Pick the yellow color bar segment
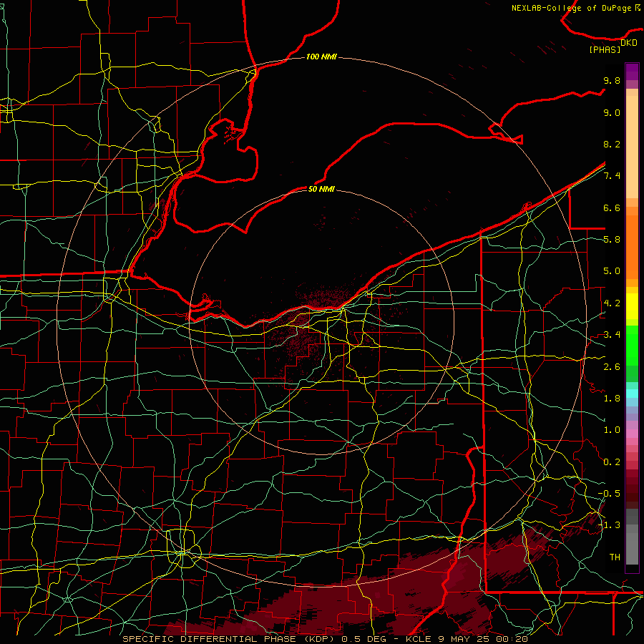This screenshot has width=644, height=644. point(632,306)
